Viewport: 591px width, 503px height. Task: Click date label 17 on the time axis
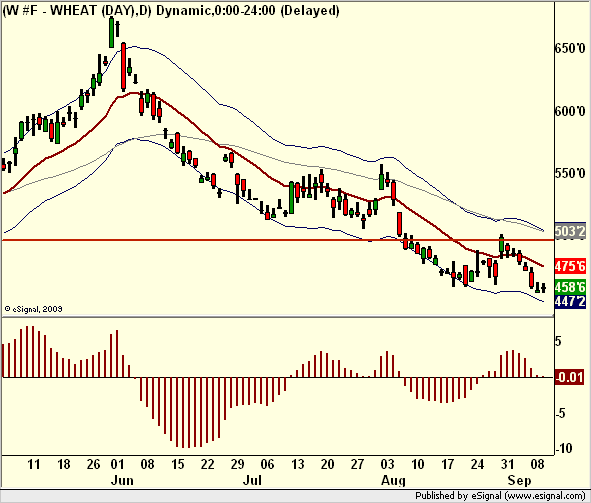(447, 464)
